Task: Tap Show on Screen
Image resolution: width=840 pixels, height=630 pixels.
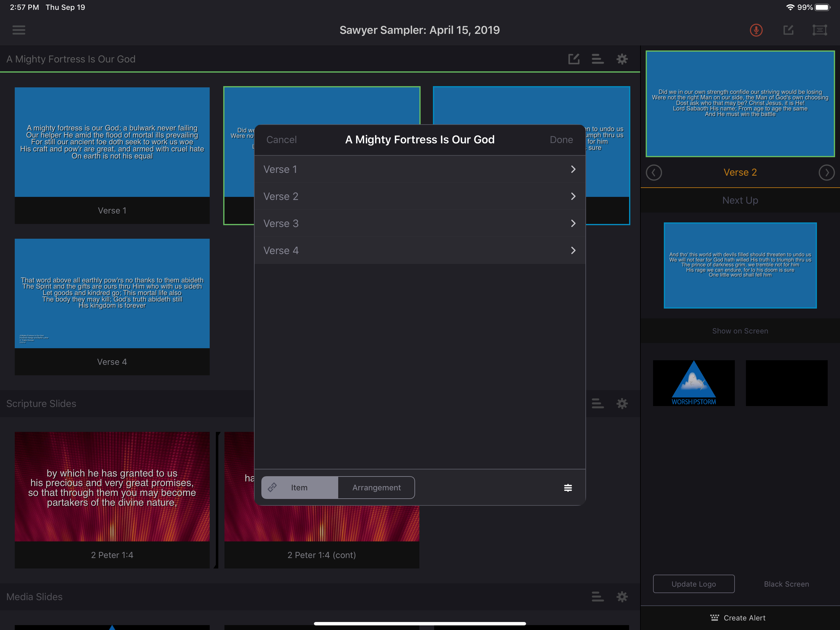Action: pos(740,331)
